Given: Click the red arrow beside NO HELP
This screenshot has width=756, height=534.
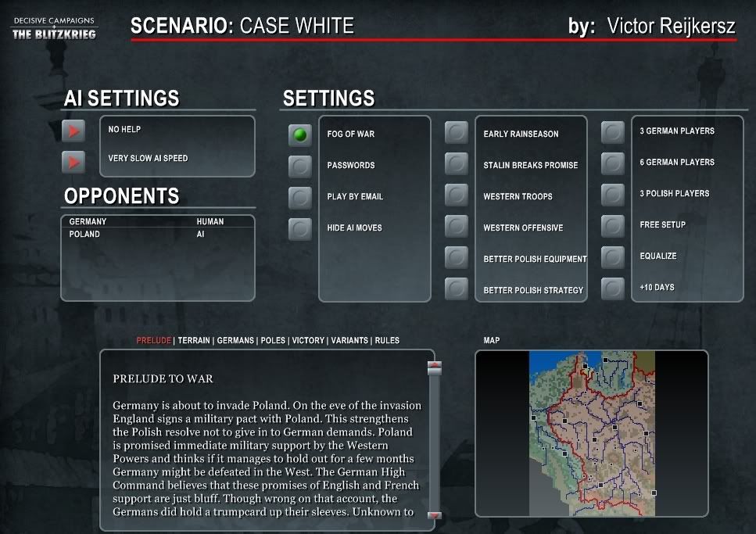Looking at the screenshot, I should point(73,131).
